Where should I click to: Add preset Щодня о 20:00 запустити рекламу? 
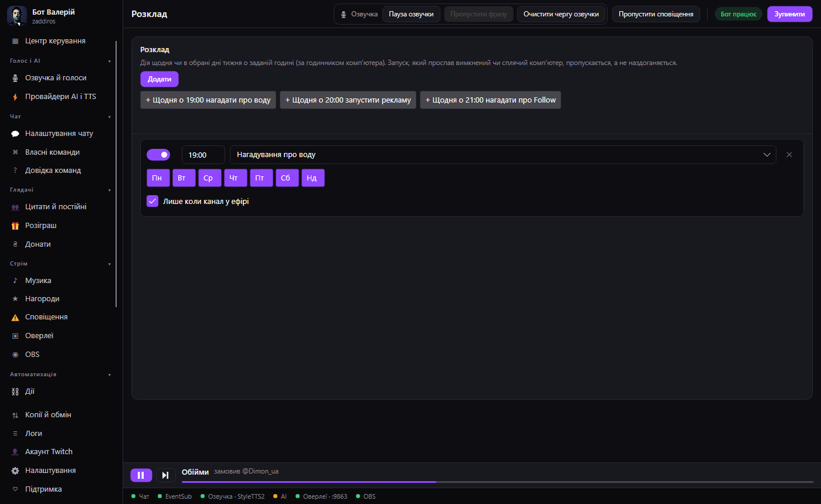pyautogui.click(x=348, y=100)
